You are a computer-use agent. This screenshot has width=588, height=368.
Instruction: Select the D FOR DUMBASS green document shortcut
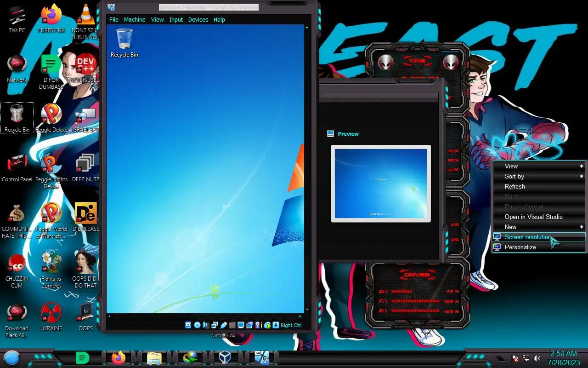(51, 73)
